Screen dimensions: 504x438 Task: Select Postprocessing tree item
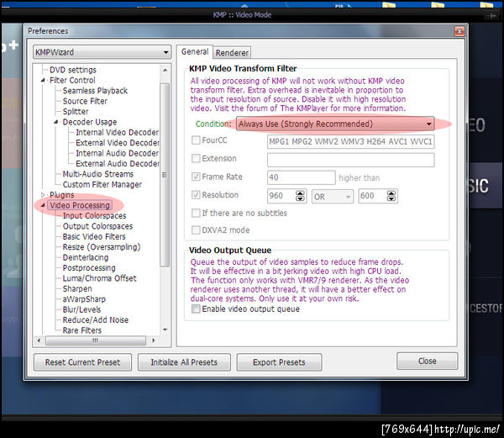coord(89,268)
